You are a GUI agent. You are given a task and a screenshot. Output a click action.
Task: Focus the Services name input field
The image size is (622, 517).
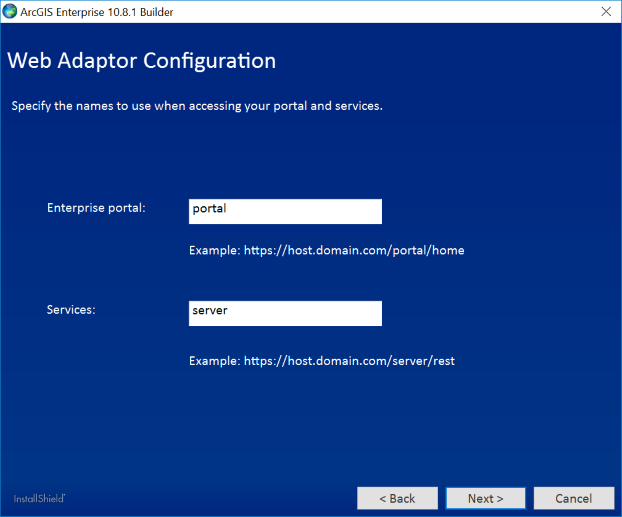click(285, 313)
